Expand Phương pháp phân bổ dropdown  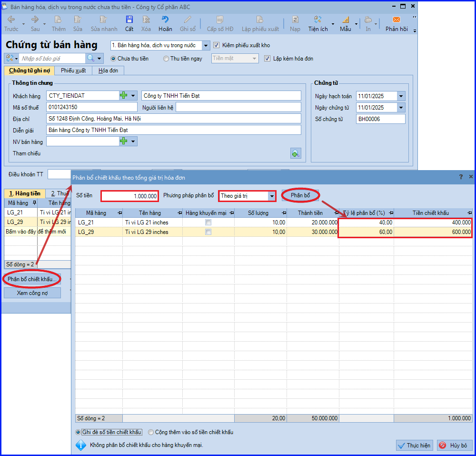tap(272, 196)
